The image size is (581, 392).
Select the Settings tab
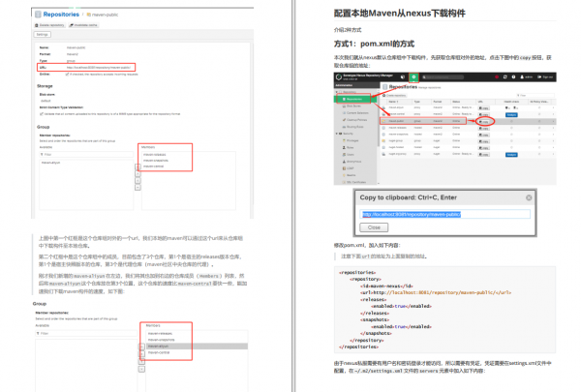43,35
